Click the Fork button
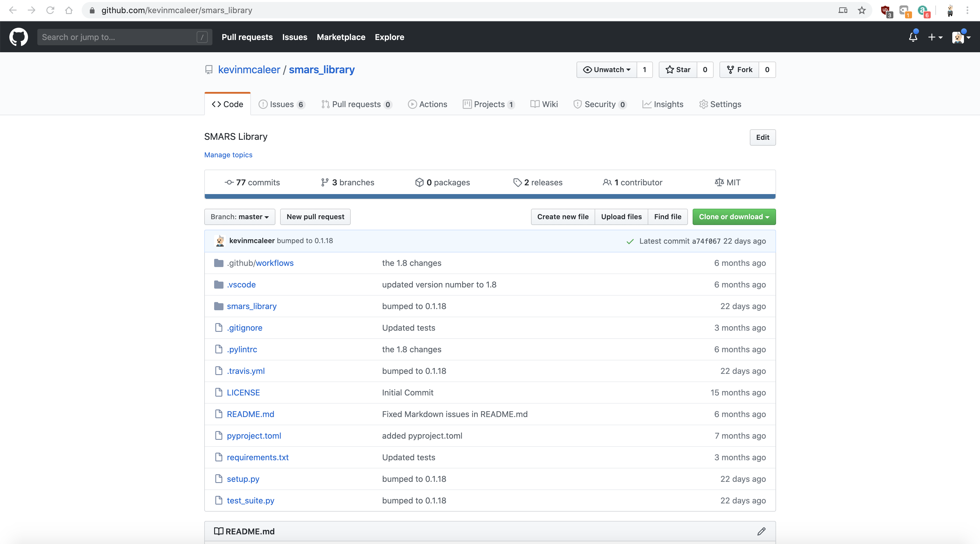This screenshot has width=980, height=544. [739, 70]
